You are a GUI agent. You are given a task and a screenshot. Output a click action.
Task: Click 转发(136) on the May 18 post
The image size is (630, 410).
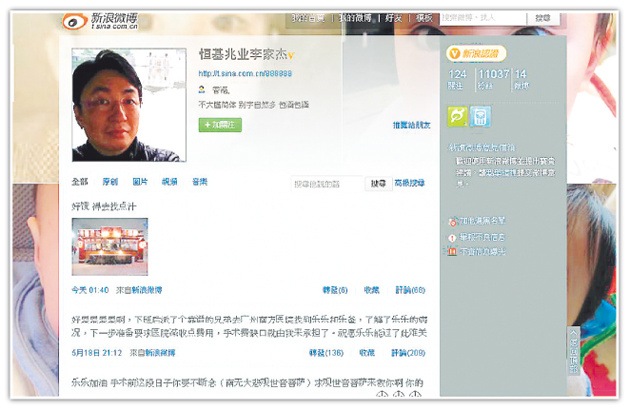point(326,353)
